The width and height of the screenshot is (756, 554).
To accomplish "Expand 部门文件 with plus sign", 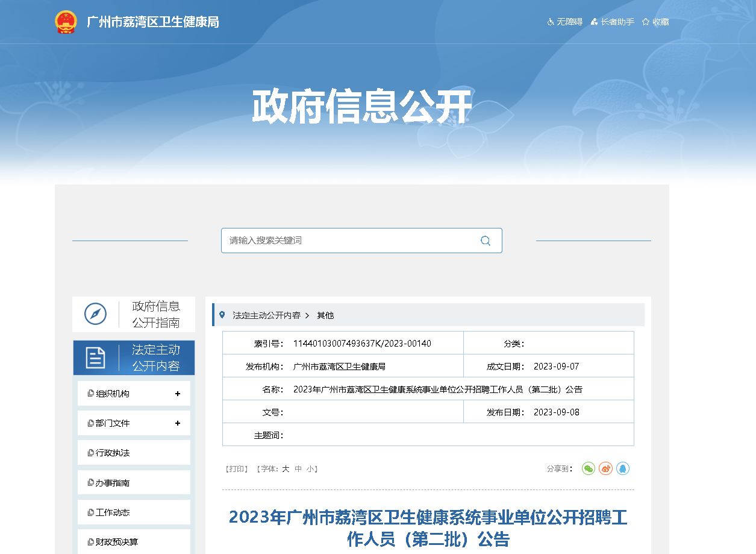I will (x=178, y=423).
